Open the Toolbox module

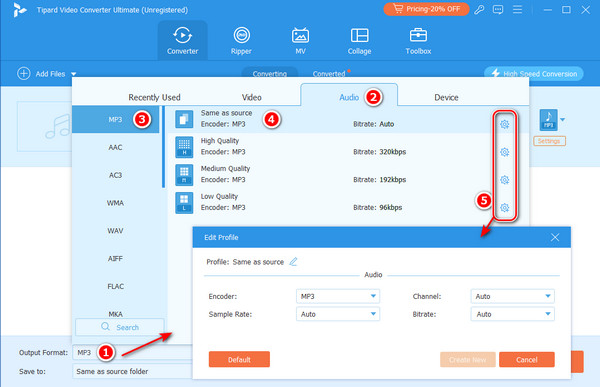[418, 41]
